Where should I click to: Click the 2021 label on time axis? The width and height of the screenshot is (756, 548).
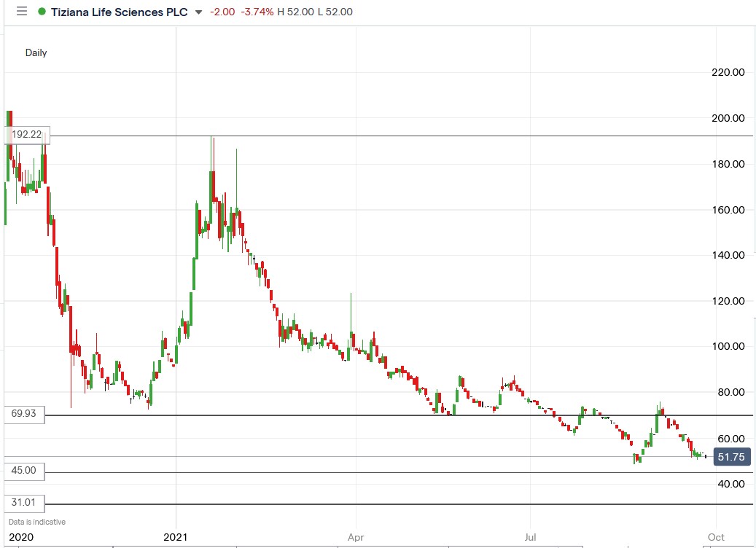(x=174, y=537)
